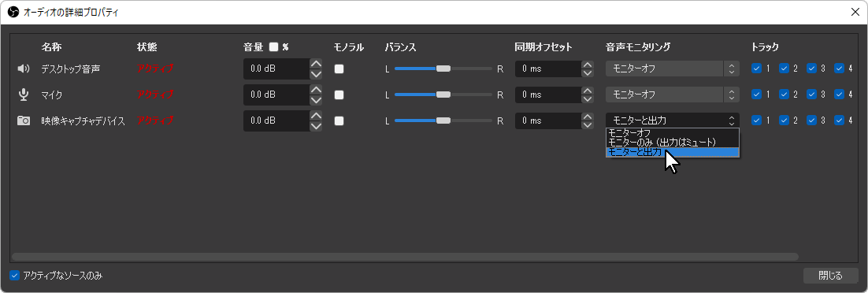This screenshot has height=293, width=868.
Task: Click the バランス column header
Action: point(400,47)
